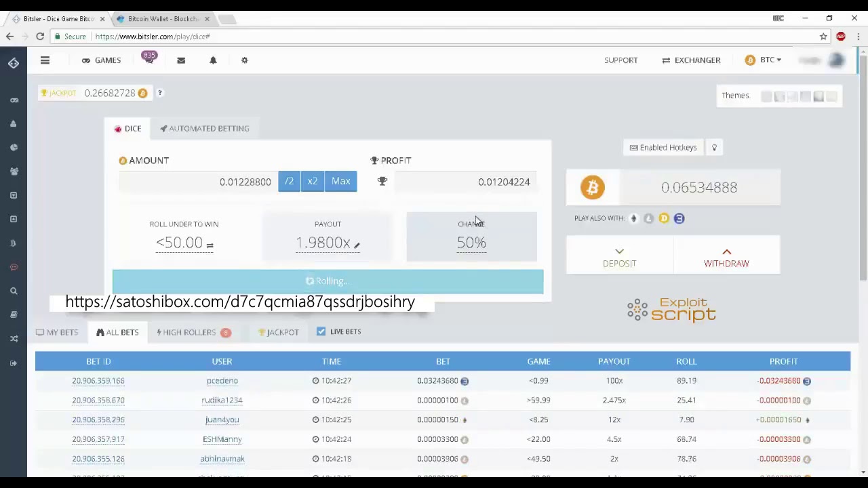The width and height of the screenshot is (868, 488).
Task: Open chat icon with 835 badge
Action: pos(149,59)
